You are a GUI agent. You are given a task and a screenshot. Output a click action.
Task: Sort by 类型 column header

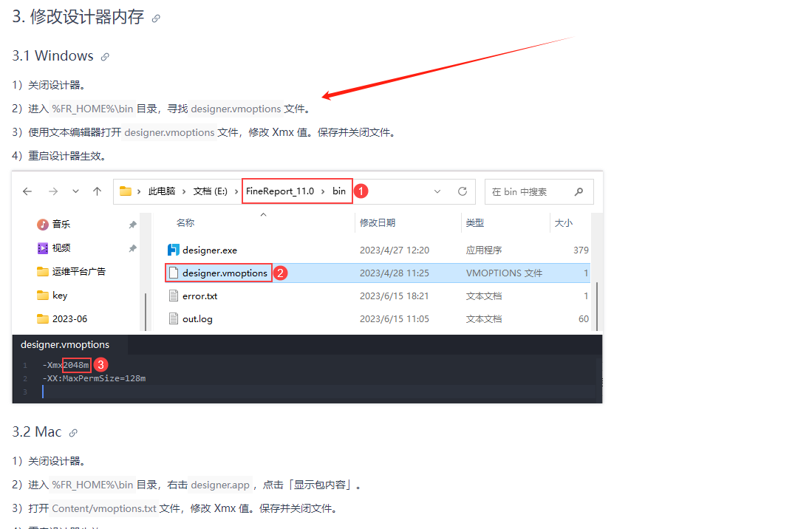pos(475,223)
